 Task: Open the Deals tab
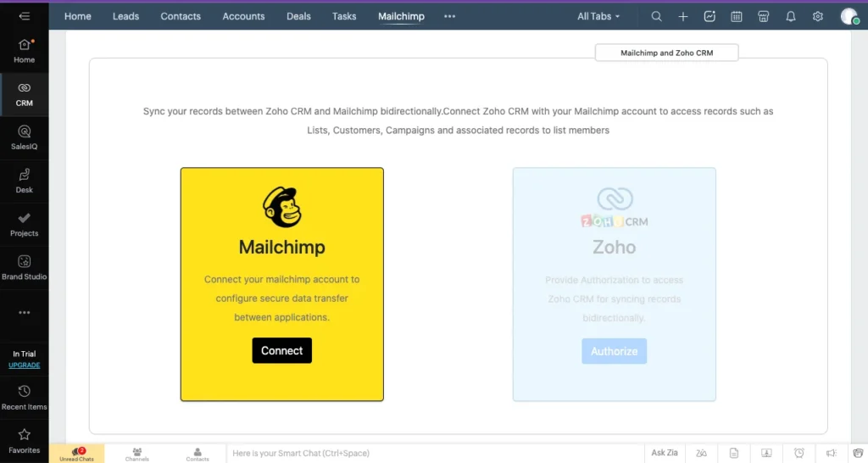pyautogui.click(x=298, y=17)
